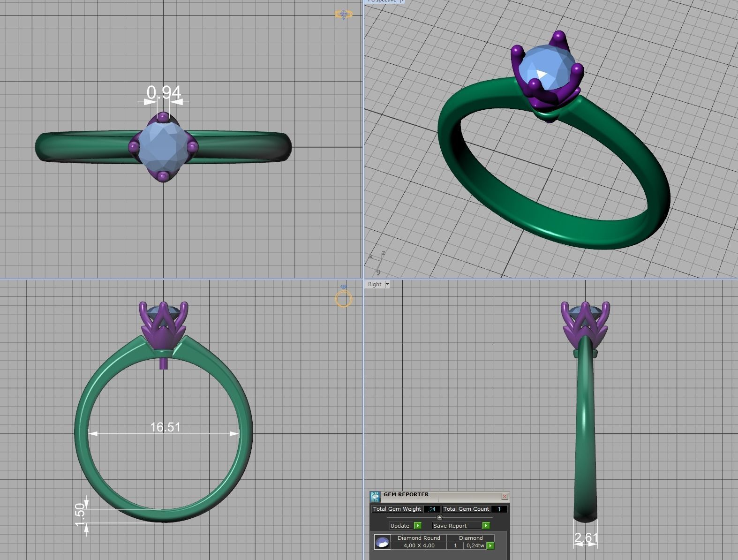
Task: Click the '4,00 X 4,00' size cell
Action: tap(419, 545)
